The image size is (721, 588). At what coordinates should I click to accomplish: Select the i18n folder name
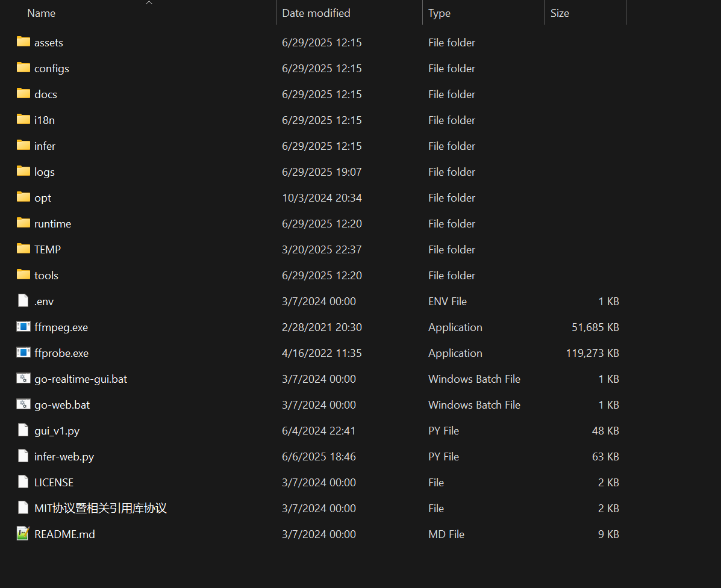(x=45, y=120)
